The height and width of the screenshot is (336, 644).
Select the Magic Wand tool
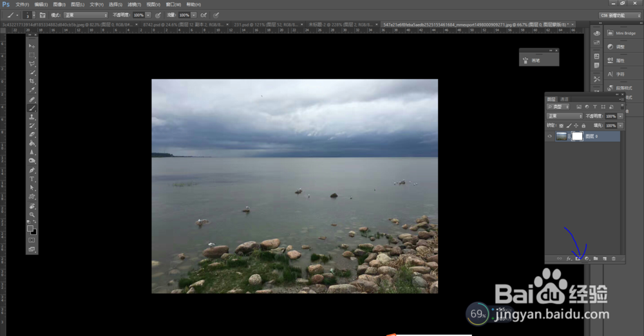pos(32,72)
